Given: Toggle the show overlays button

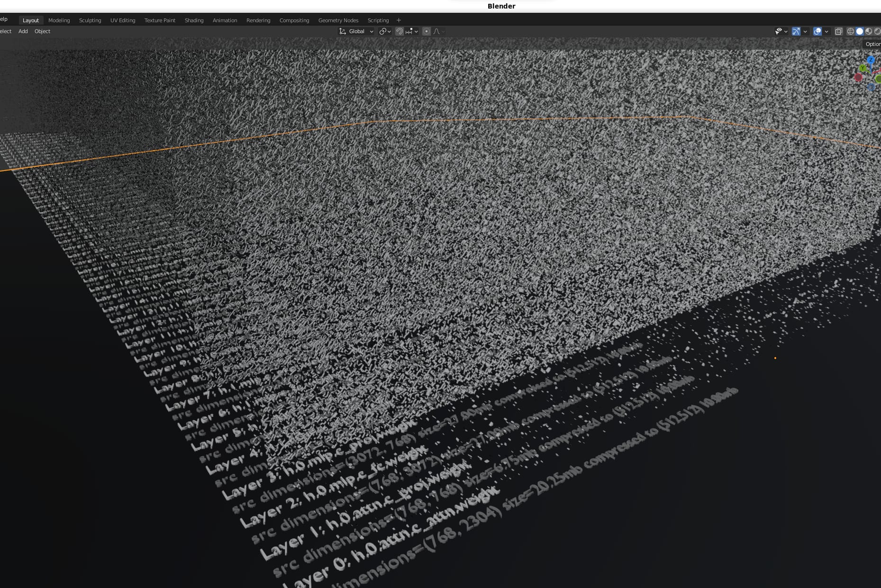Looking at the screenshot, I should 817,31.
